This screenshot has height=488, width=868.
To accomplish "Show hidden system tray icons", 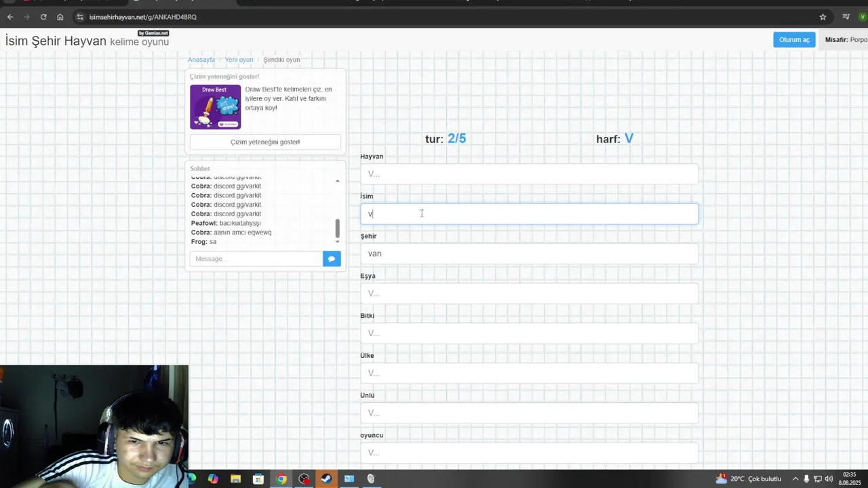I will 795,479.
